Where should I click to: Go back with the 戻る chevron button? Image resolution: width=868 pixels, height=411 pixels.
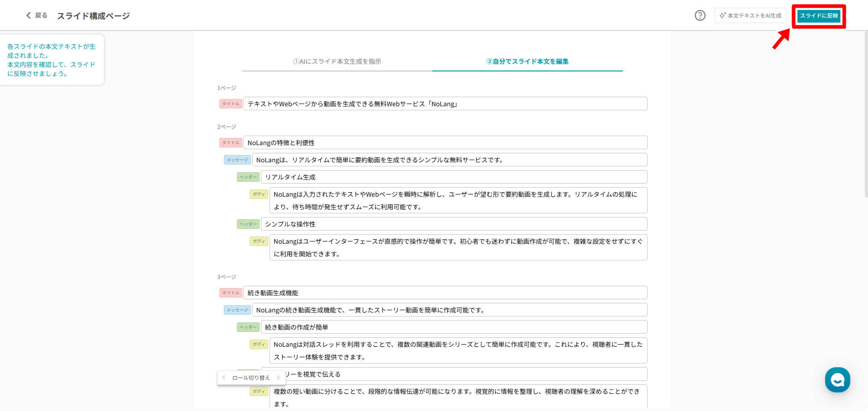click(37, 15)
